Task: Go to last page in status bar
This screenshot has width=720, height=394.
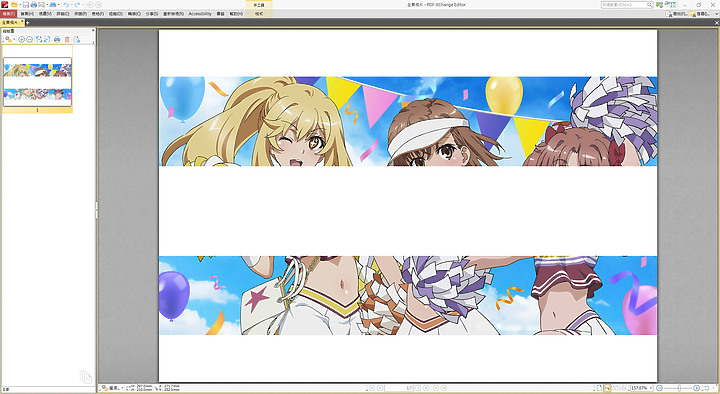Action: 426,388
